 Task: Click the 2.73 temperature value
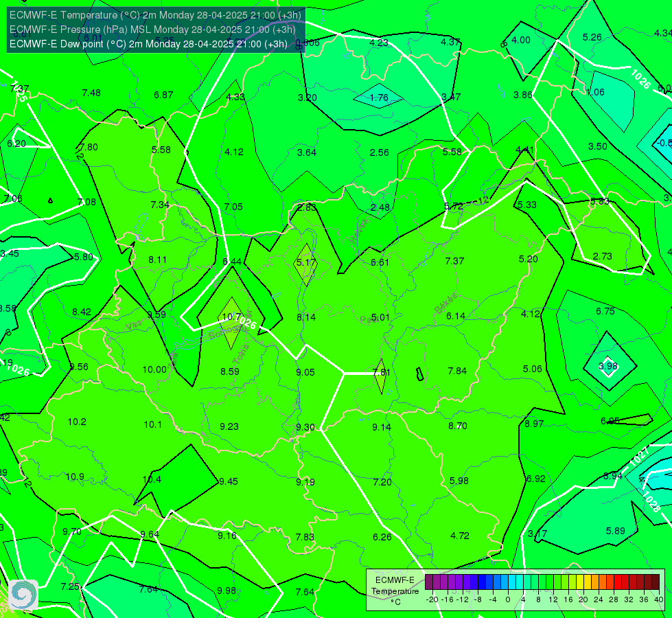[602, 256]
